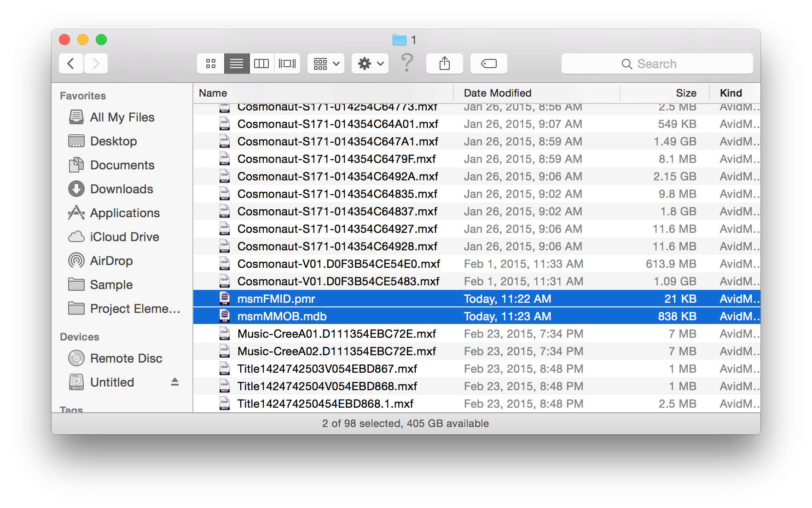Image resolution: width=812 pixels, height=508 pixels.
Task: Click date Feb 1, 2015, 11:33 AM
Action: 523,264
